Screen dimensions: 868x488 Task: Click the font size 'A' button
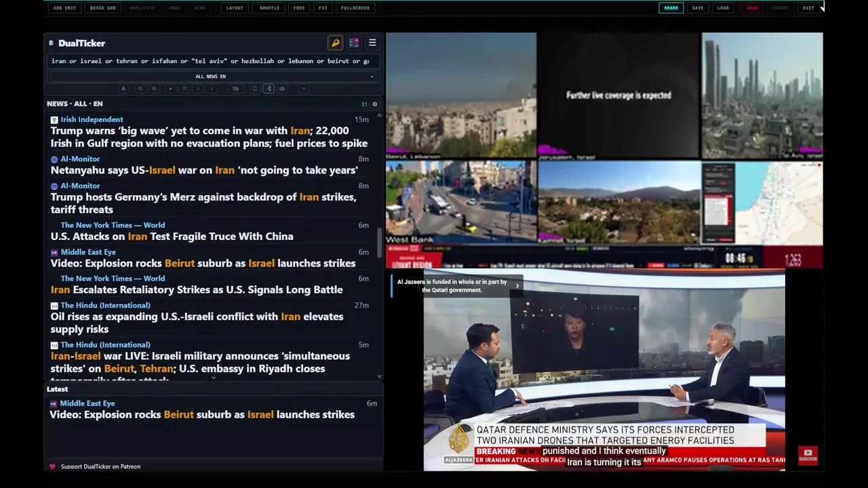[x=123, y=89]
